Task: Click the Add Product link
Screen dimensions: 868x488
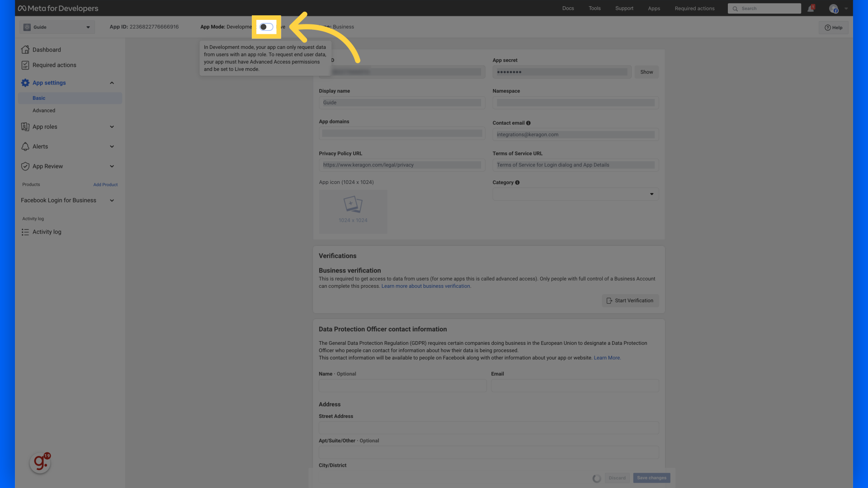Action: [x=105, y=185]
